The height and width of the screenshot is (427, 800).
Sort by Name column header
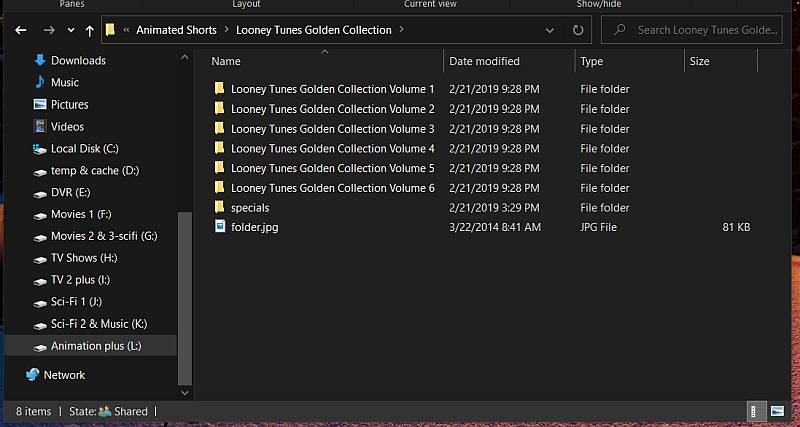[226, 61]
